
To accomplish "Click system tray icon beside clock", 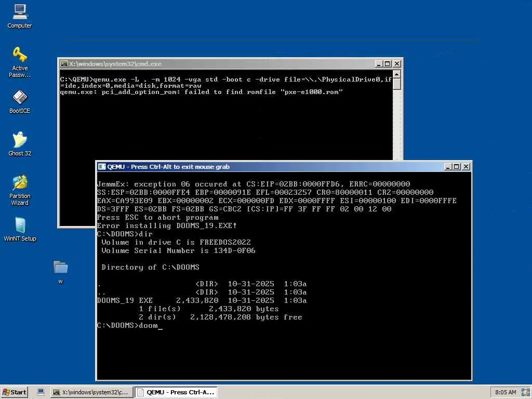I will click(x=525, y=392).
